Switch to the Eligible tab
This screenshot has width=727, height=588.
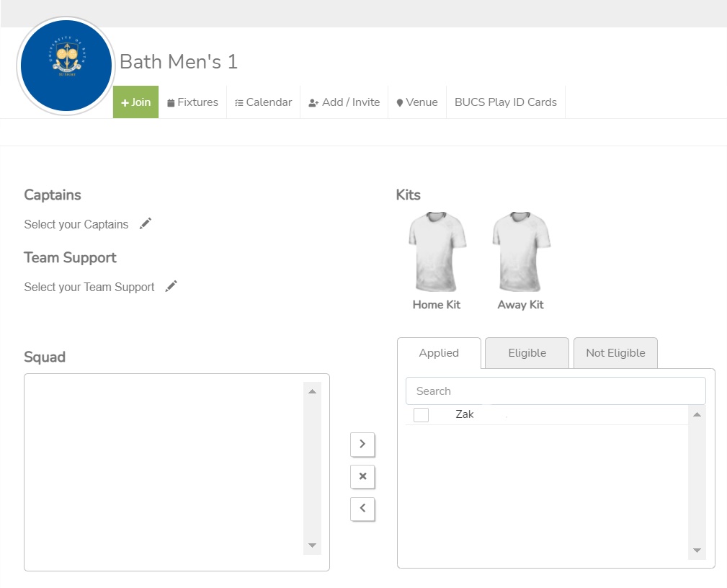[527, 353]
